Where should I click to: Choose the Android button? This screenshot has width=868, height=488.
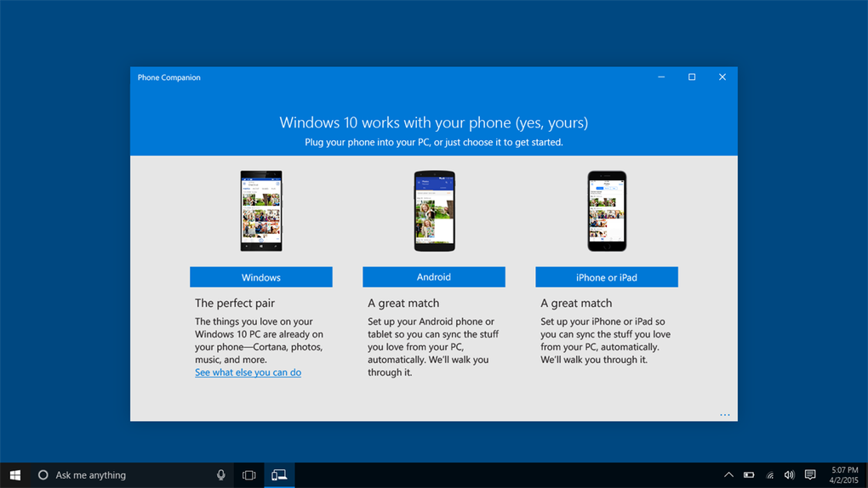point(433,277)
